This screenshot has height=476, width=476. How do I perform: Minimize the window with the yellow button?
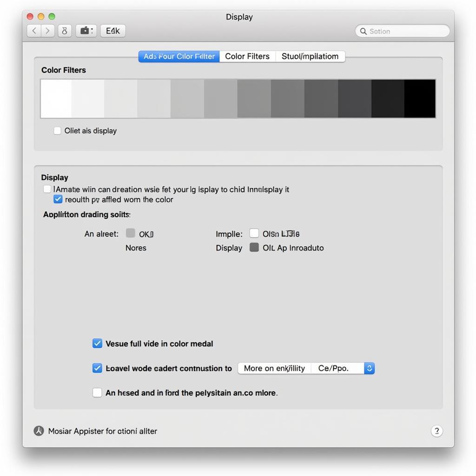pos(41,16)
